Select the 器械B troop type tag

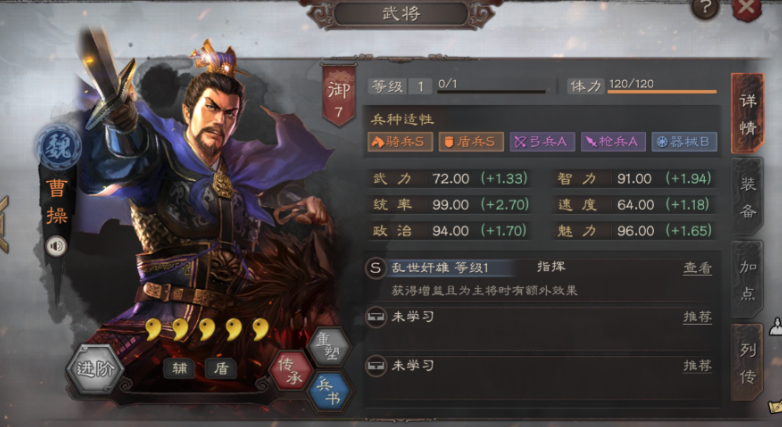684,142
